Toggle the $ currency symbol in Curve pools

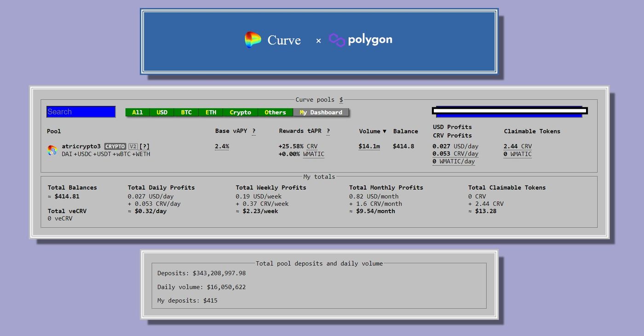point(341,99)
